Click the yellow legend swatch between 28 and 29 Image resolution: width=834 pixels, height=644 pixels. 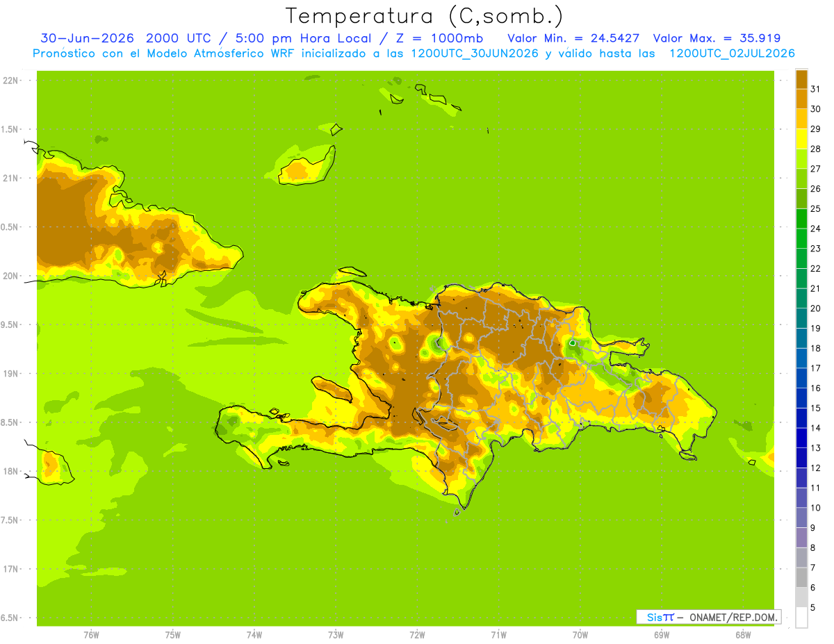[x=801, y=139]
